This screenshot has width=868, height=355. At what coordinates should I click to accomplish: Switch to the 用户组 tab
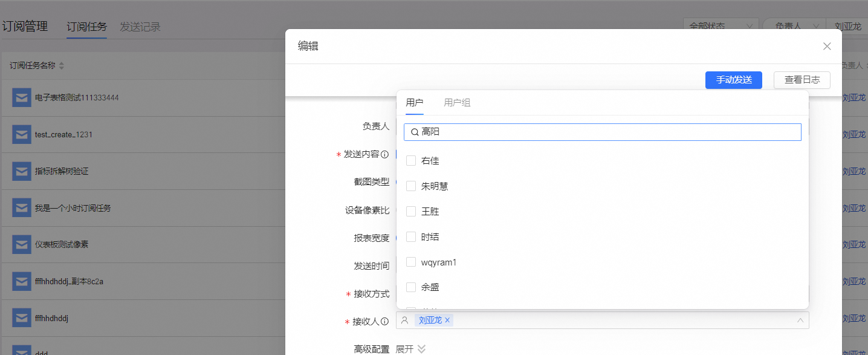point(457,103)
